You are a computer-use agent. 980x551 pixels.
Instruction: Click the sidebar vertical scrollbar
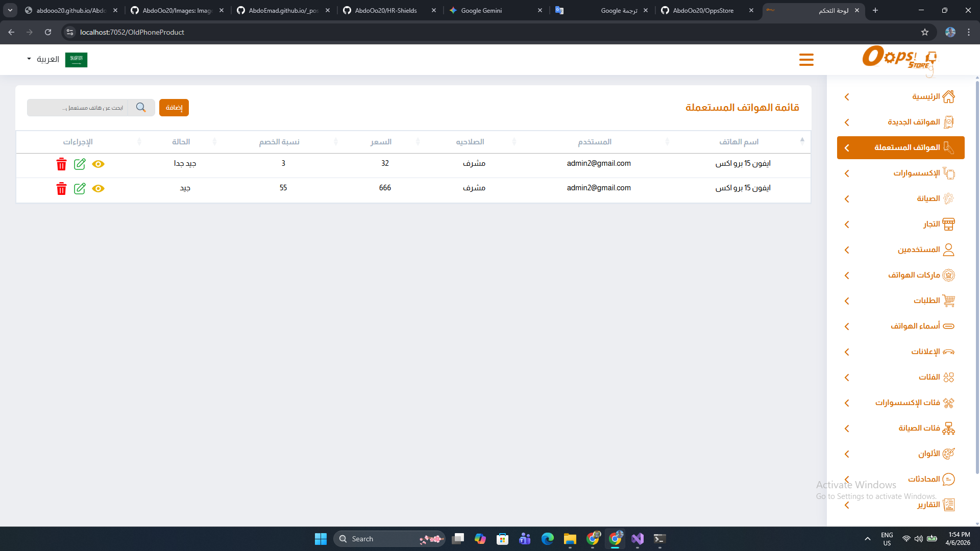click(x=977, y=275)
